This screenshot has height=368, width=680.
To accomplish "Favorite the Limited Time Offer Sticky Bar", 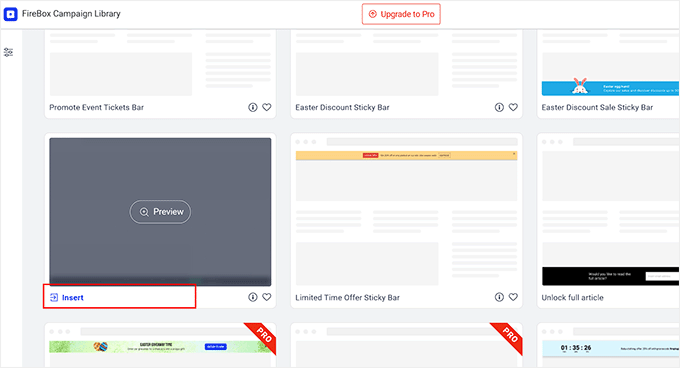I will (513, 297).
